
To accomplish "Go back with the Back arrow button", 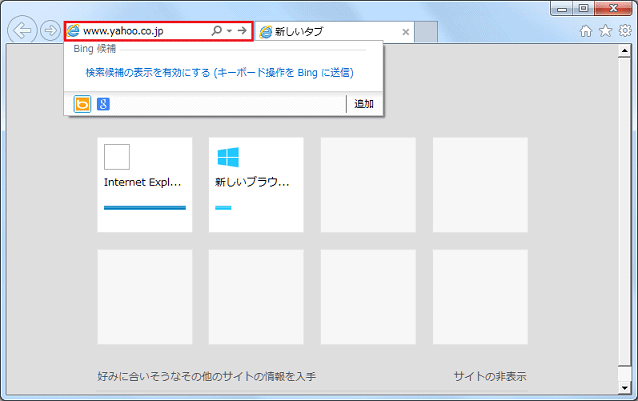I will tap(22, 31).
